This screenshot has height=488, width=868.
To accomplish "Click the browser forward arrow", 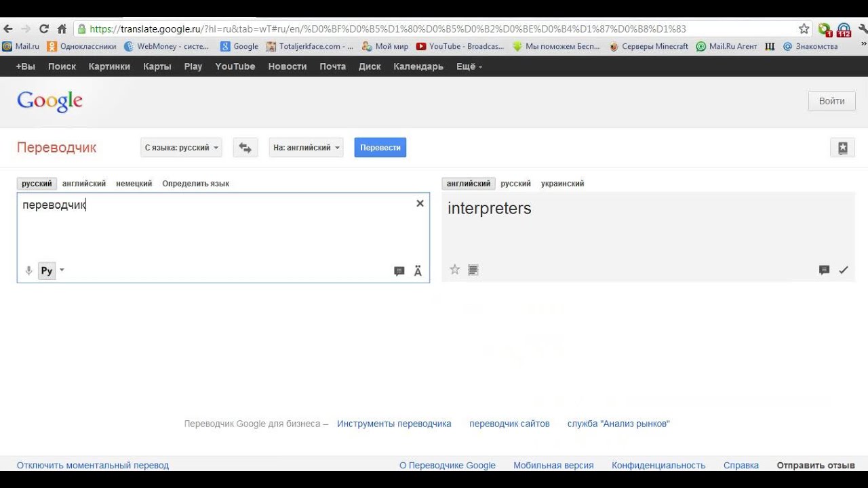I will (26, 29).
